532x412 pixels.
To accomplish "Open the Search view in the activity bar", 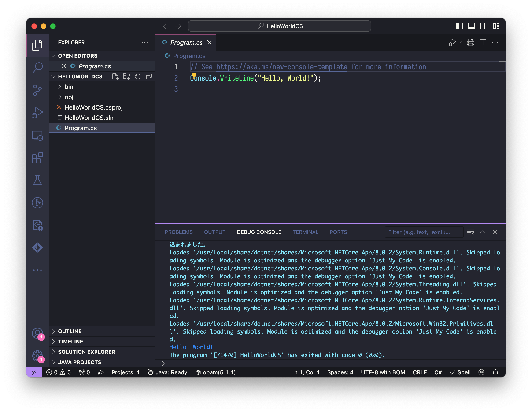I will (x=37, y=68).
